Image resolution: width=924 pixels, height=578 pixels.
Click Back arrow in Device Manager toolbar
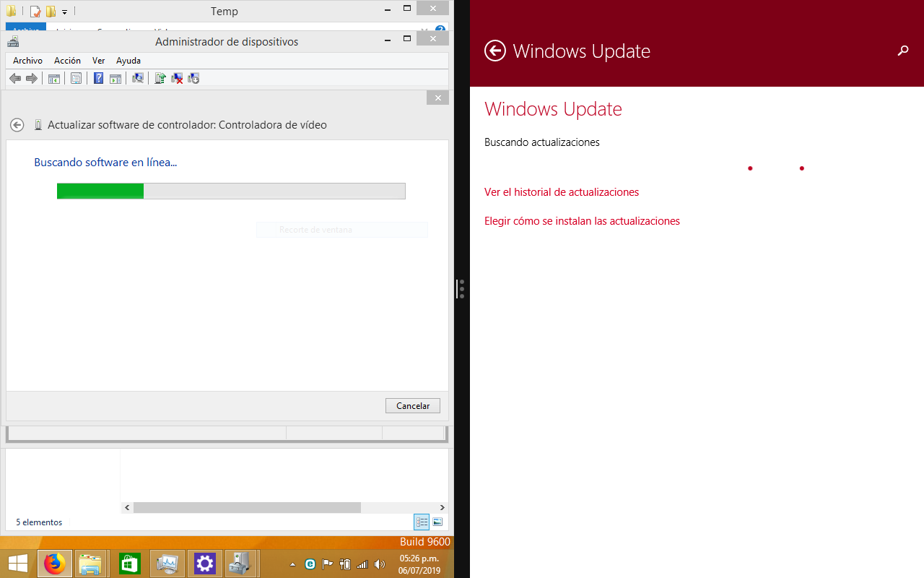(15, 79)
